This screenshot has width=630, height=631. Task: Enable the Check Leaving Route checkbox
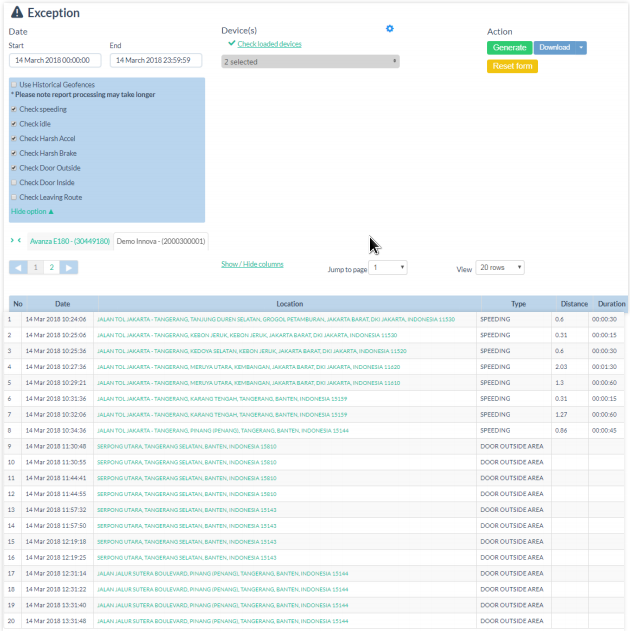point(14,197)
